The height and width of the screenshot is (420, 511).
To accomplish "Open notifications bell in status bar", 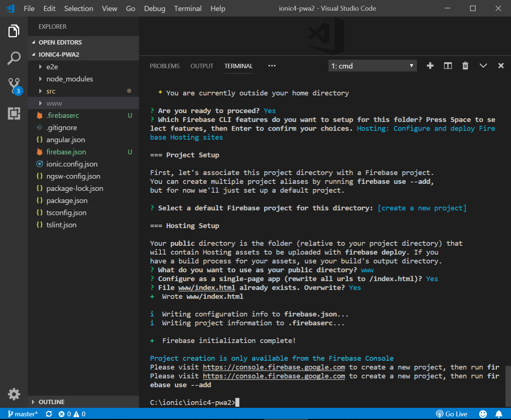I will 499,414.
